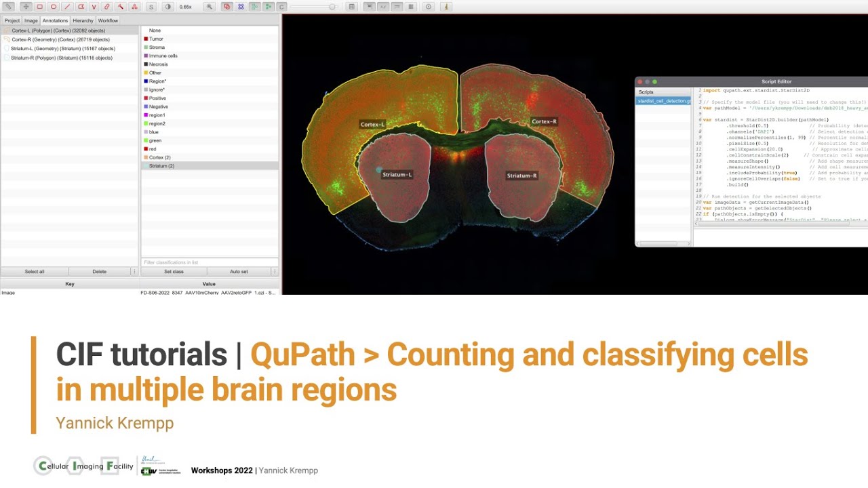Open the preferences icon
The height and width of the screenshot is (488, 868).
(x=429, y=6)
